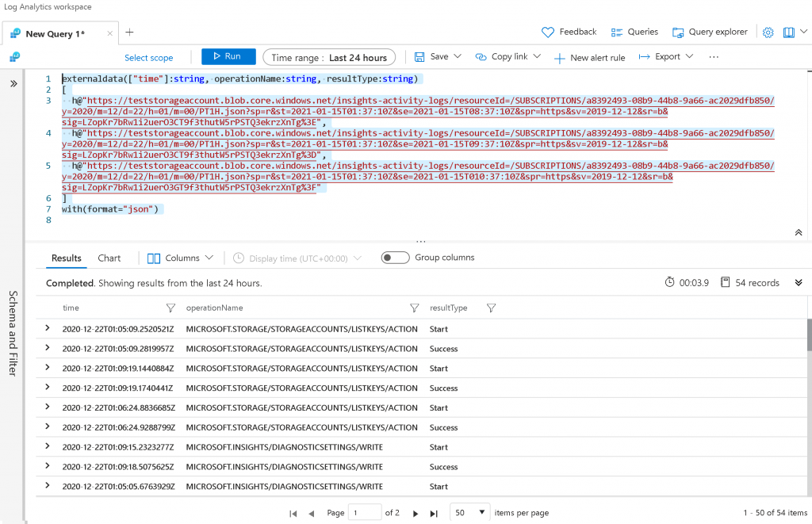The height and width of the screenshot is (524, 812).
Task: Open the Columns dropdown
Action: coord(181,258)
